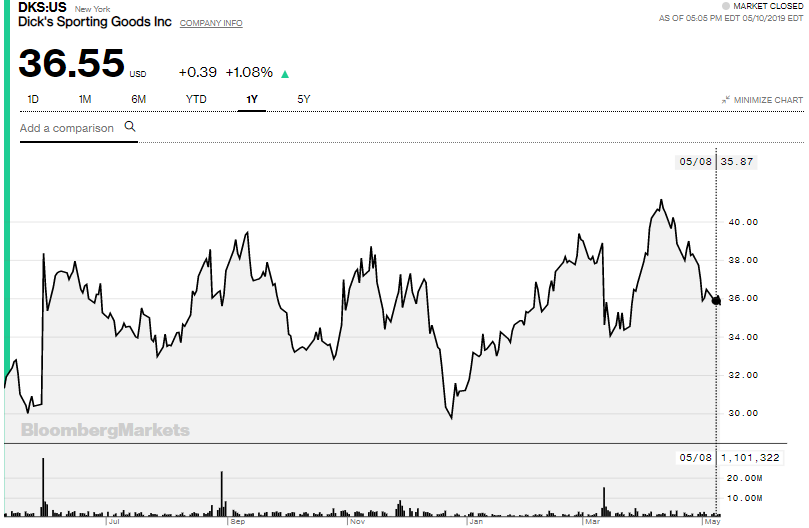Viewport: 809px width, 528px height.
Task: Click the 30.00 y-axis label
Action: [743, 413]
